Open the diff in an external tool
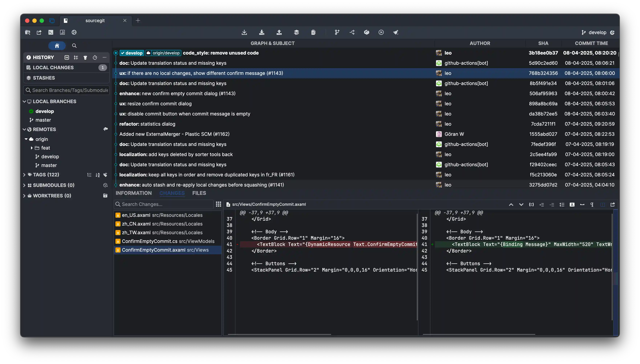 (612, 204)
